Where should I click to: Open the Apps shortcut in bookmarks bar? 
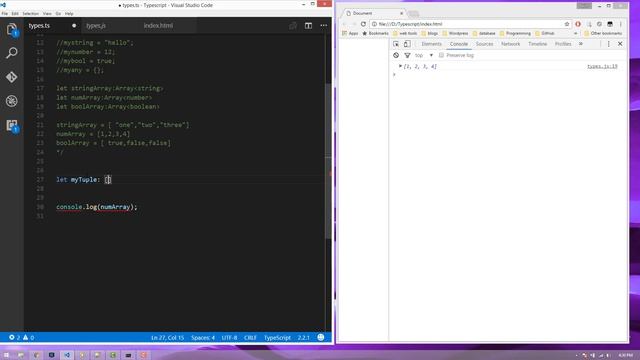point(350,33)
